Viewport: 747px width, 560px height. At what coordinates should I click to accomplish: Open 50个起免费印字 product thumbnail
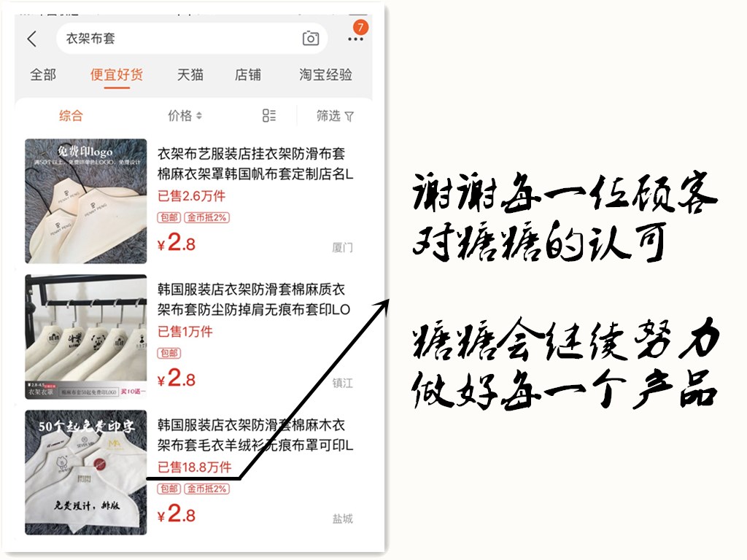[86, 472]
